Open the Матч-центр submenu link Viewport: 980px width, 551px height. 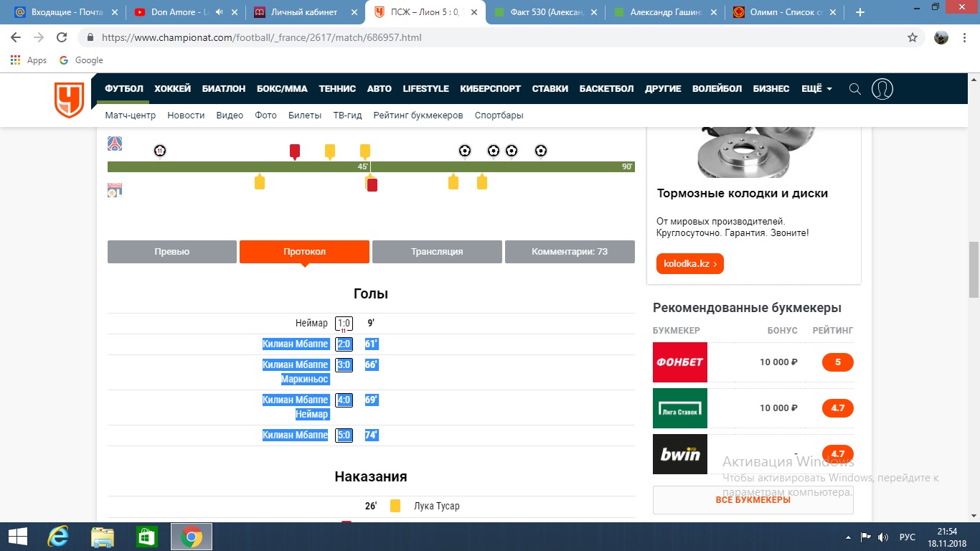tap(131, 115)
